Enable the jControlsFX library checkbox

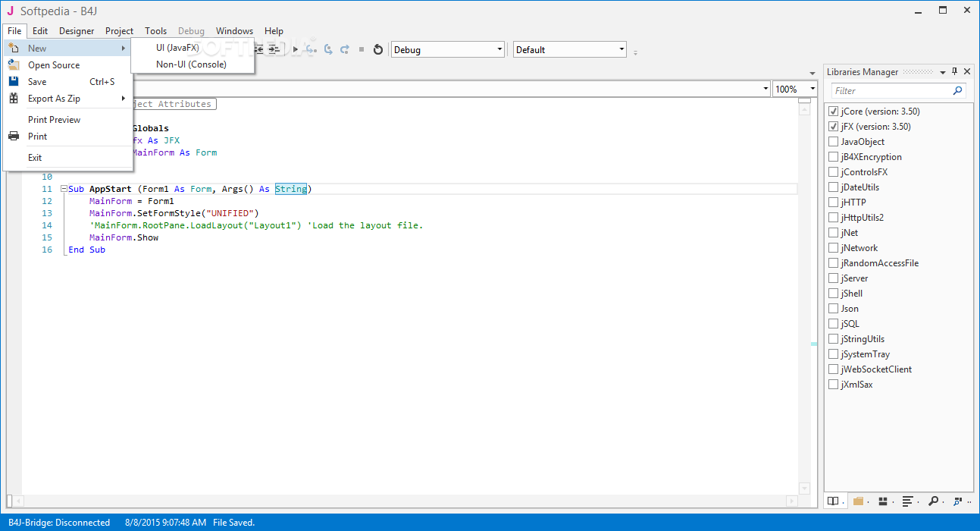(834, 172)
